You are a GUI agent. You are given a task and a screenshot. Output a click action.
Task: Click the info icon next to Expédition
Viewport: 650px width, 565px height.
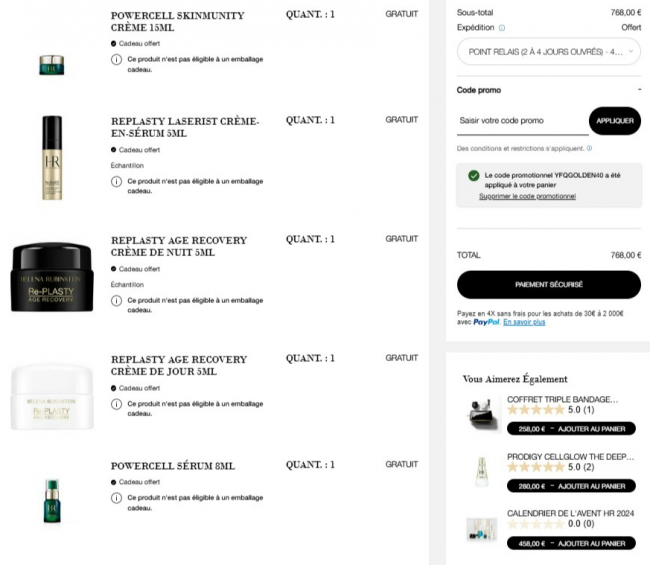(502, 28)
